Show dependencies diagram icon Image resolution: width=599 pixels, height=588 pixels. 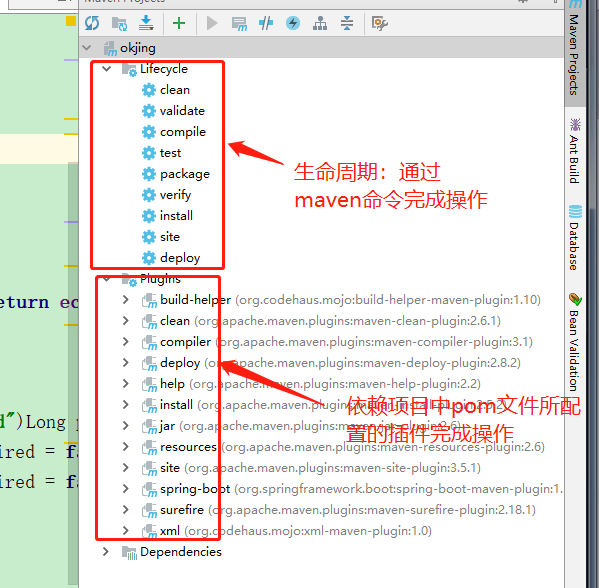320,23
